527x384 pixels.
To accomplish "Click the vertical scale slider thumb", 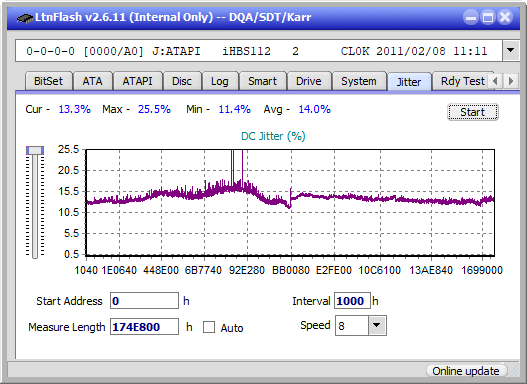I will (35, 150).
